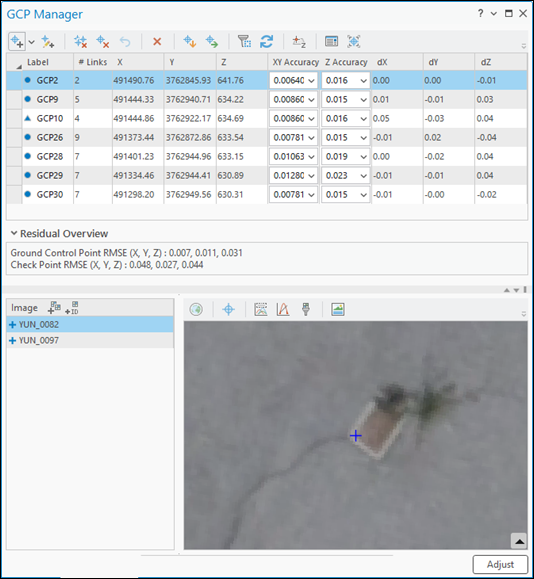Select image YUN_0082 in the image list
The width and height of the screenshot is (534, 579).
[90, 324]
